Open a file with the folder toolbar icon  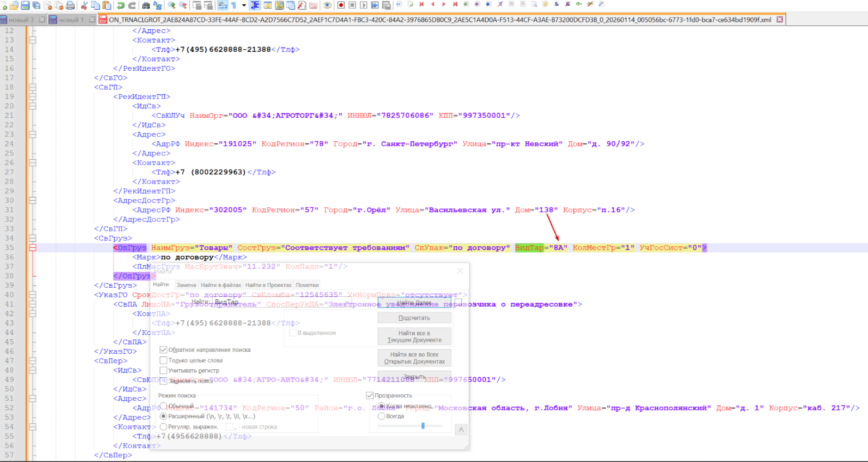point(14,6)
